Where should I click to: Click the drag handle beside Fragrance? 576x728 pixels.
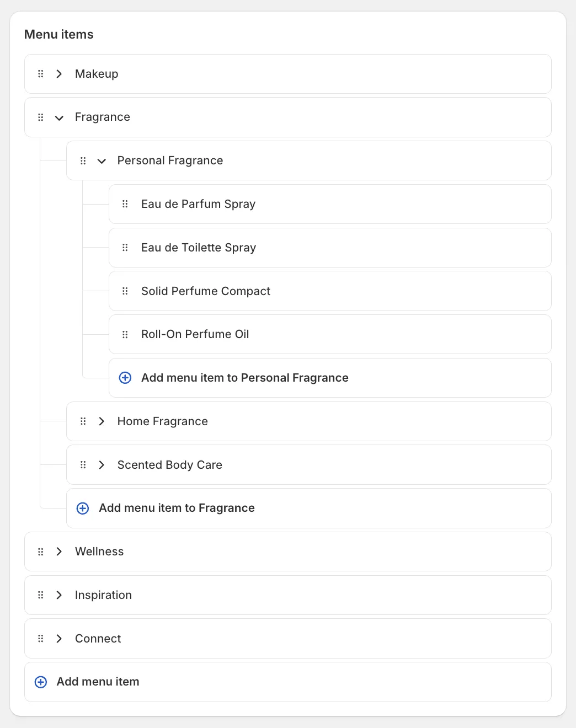point(40,117)
